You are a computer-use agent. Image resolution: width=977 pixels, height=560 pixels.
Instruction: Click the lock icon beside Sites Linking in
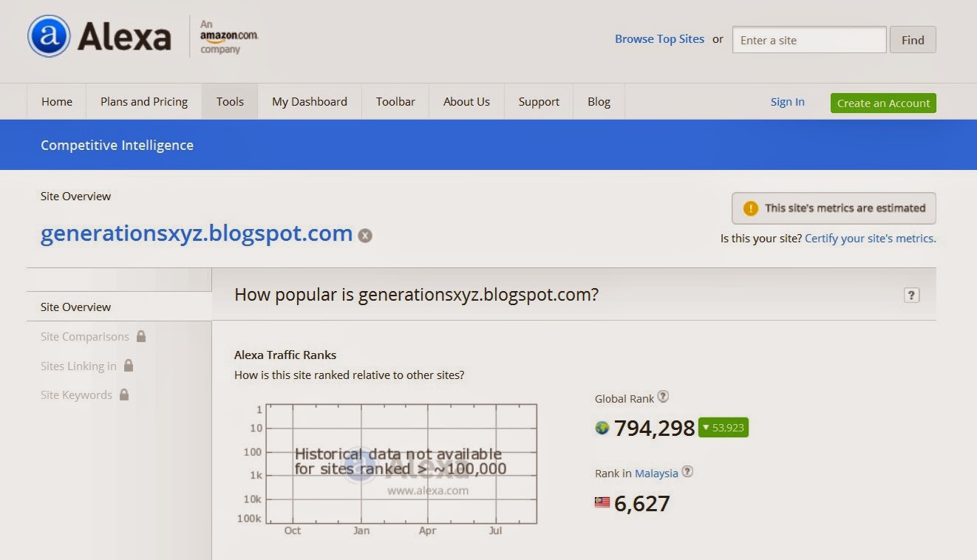129,366
